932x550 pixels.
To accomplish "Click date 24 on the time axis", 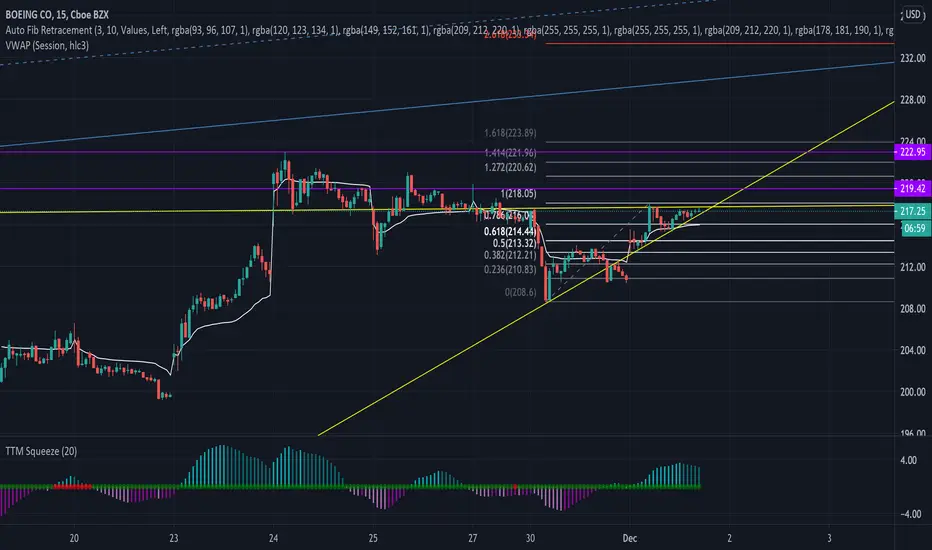I will pyautogui.click(x=273, y=538).
